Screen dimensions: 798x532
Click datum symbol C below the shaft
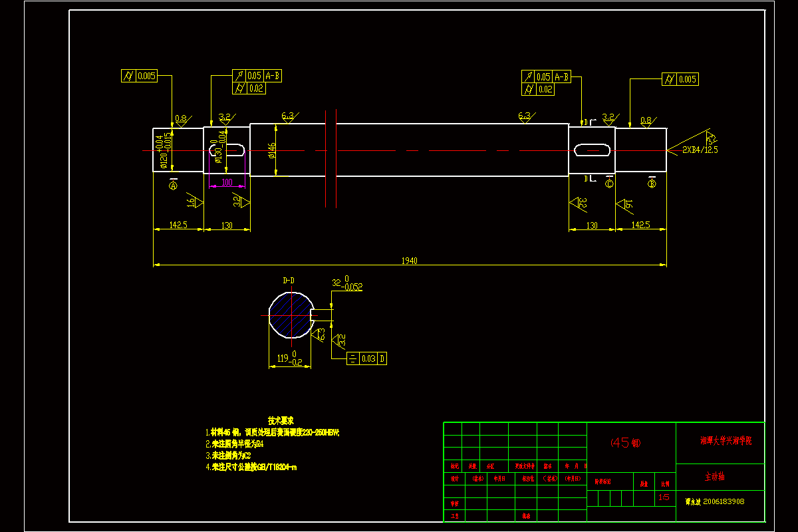609,182
